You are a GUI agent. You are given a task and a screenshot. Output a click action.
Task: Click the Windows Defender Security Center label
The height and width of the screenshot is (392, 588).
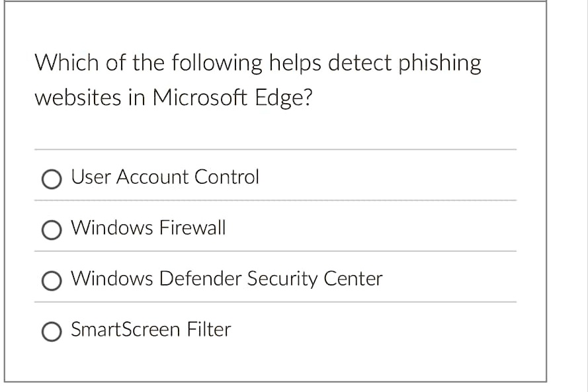(226, 279)
